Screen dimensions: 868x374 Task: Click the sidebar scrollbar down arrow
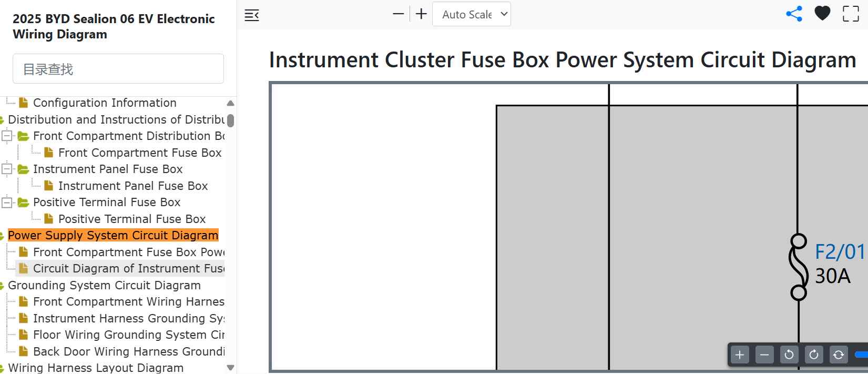coord(230,368)
